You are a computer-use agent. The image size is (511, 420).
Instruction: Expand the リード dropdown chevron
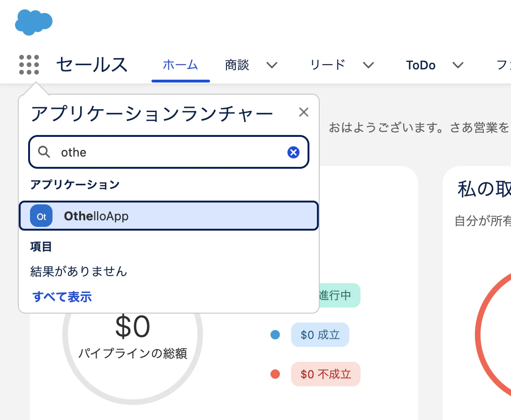pos(368,65)
